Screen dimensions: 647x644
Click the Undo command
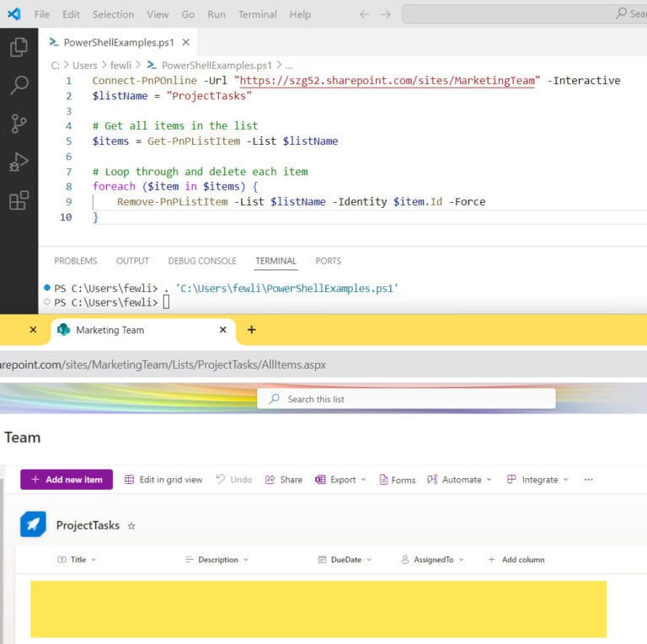pyautogui.click(x=234, y=480)
